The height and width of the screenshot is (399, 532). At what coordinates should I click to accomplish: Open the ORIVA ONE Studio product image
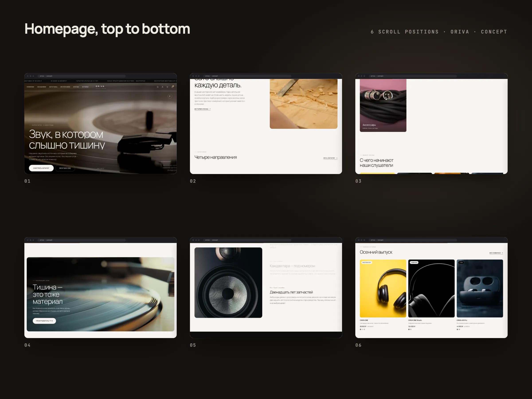coord(431,288)
